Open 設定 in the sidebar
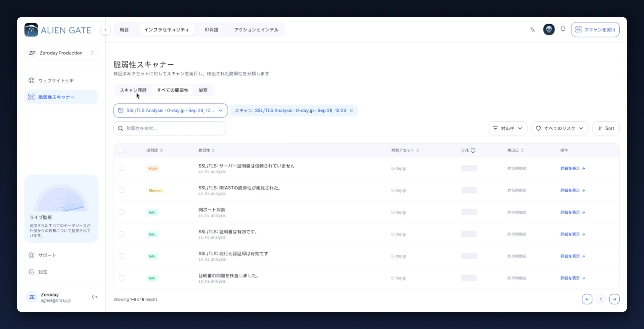Image resolution: width=644 pixels, height=329 pixels. [x=61, y=272]
